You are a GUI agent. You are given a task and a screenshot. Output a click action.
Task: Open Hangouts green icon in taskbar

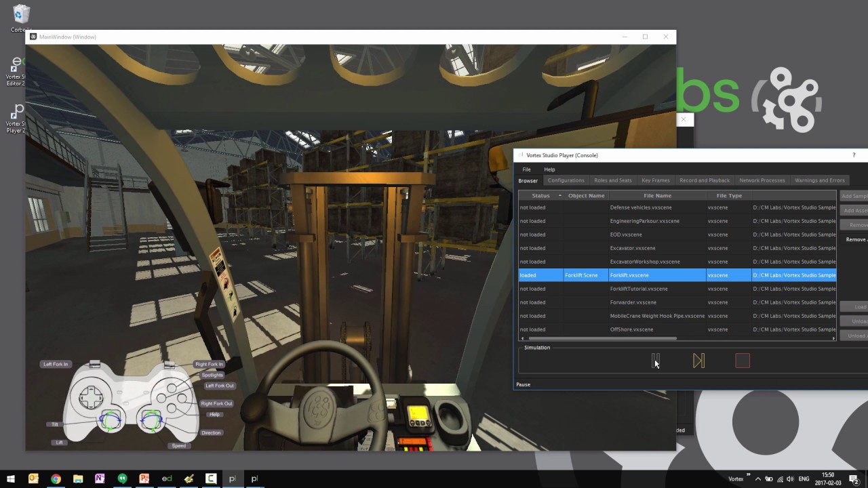pos(122,479)
